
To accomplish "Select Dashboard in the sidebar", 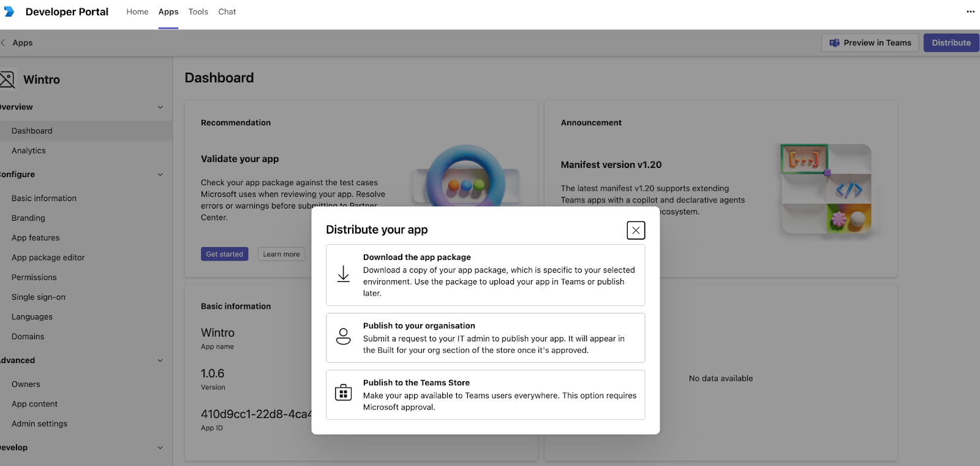I will coord(86,131).
